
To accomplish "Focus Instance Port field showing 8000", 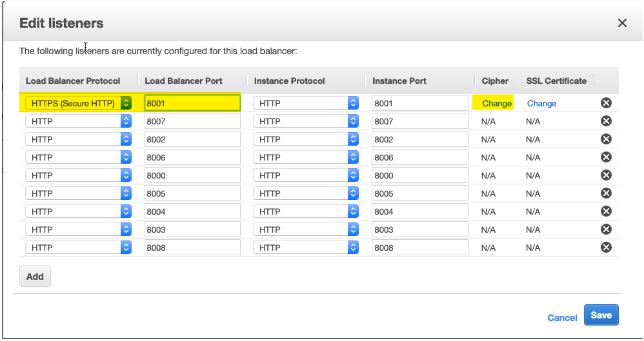I will click(x=419, y=175).
